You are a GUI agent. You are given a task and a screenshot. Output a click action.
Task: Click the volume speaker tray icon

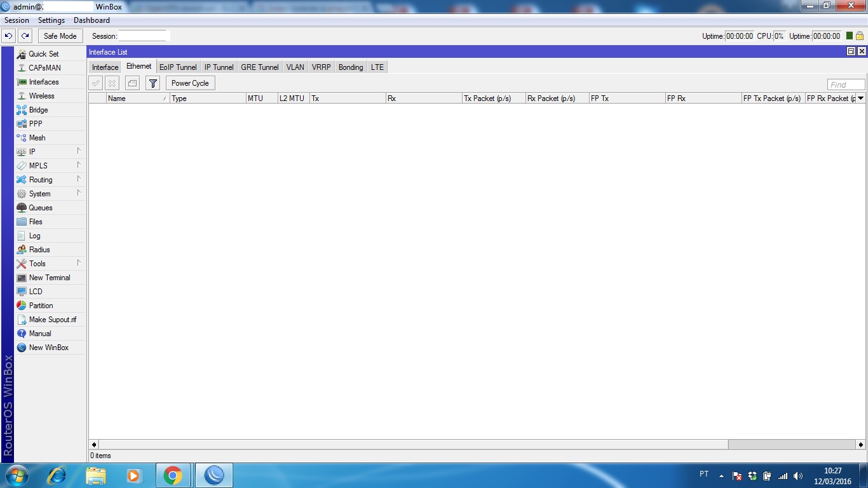(x=798, y=475)
